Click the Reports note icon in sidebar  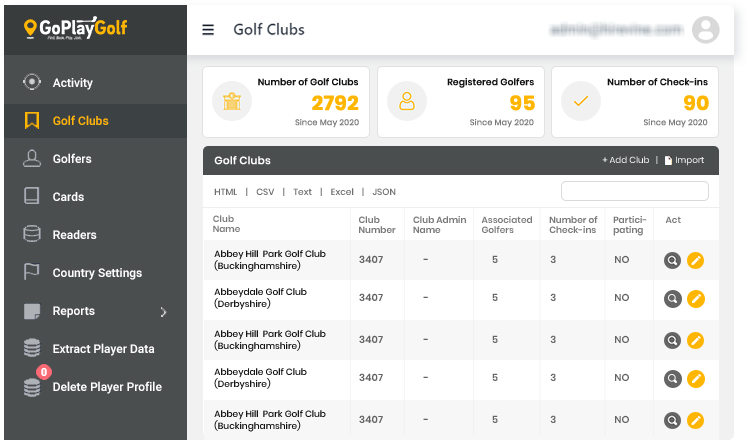click(x=32, y=311)
